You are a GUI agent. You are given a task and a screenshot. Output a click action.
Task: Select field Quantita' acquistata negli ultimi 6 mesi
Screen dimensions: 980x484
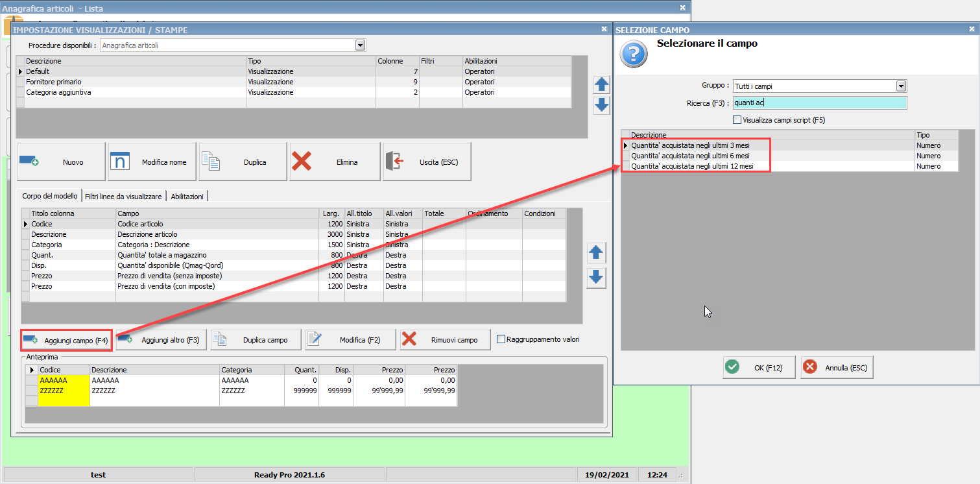789,156
